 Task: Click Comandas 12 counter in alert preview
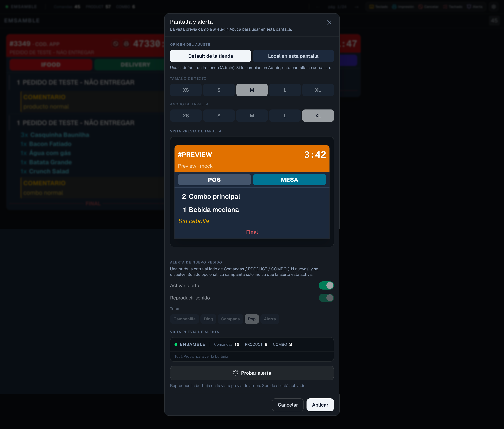(226, 344)
